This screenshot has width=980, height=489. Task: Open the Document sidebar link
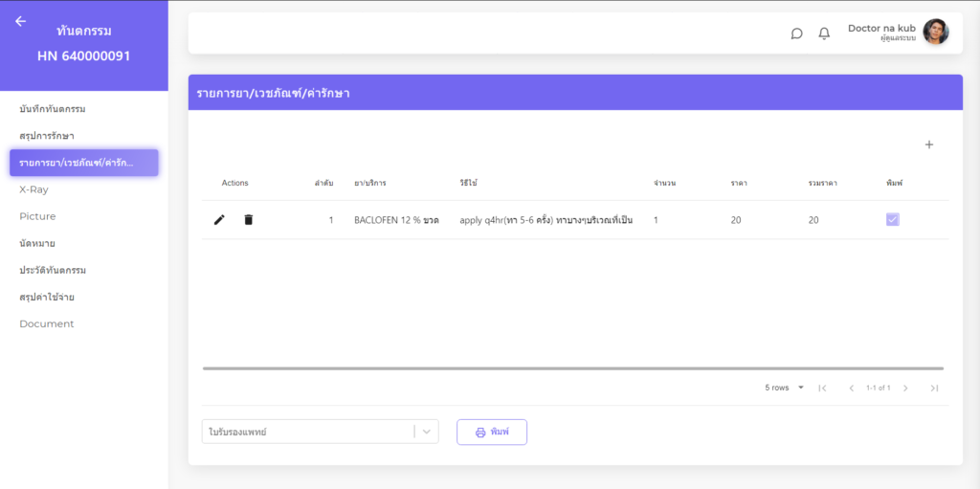click(x=46, y=323)
